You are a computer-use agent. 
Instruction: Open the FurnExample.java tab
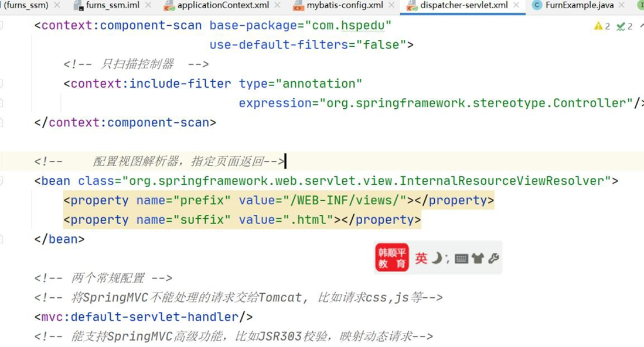(579, 5)
